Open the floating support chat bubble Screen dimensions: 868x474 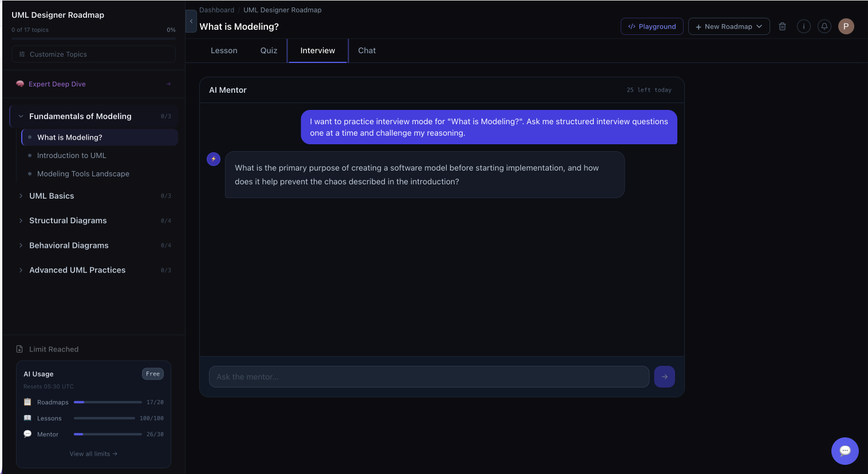[845, 451]
